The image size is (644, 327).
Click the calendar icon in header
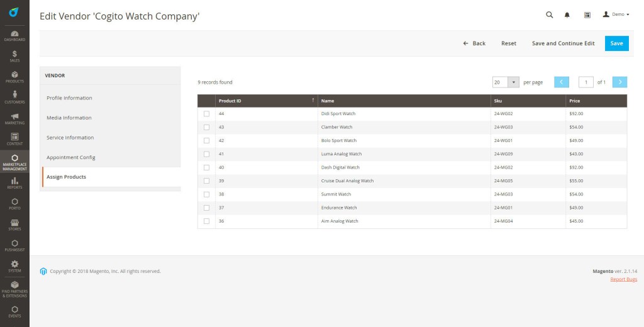(x=587, y=15)
